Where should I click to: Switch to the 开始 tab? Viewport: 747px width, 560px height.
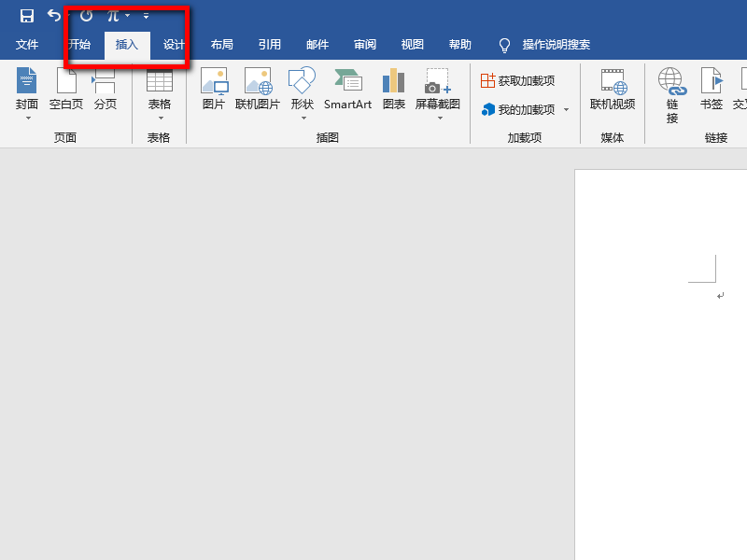tap(79, 45)
